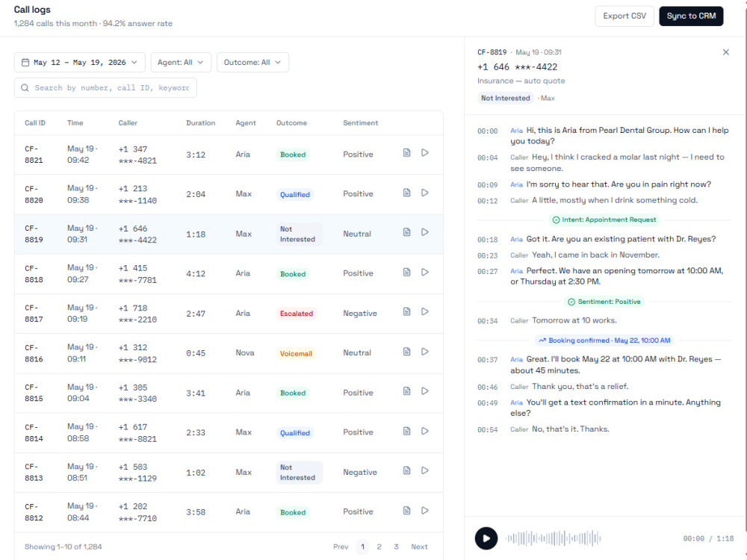Open transcript for call CF-8820
Viewport: 747px width, 560px height.
[x=406, y=193]
